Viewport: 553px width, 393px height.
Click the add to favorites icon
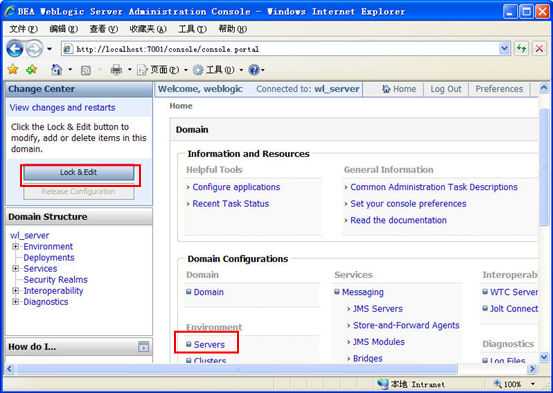(31, 69)
